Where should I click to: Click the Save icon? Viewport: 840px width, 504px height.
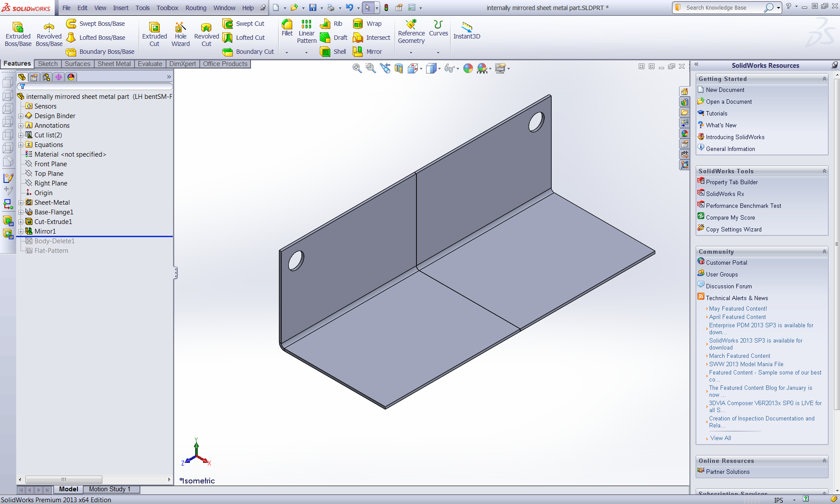312,7
